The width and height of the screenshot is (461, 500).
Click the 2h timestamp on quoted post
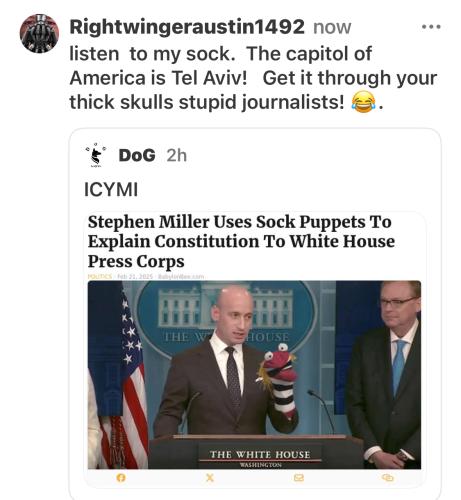pyautogui.click(x=177, y=155)
